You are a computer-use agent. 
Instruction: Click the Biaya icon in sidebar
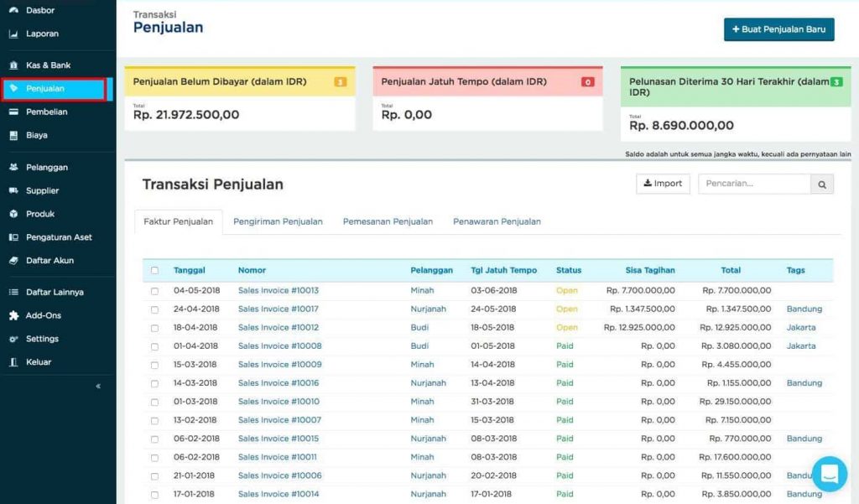coord(13,135)
